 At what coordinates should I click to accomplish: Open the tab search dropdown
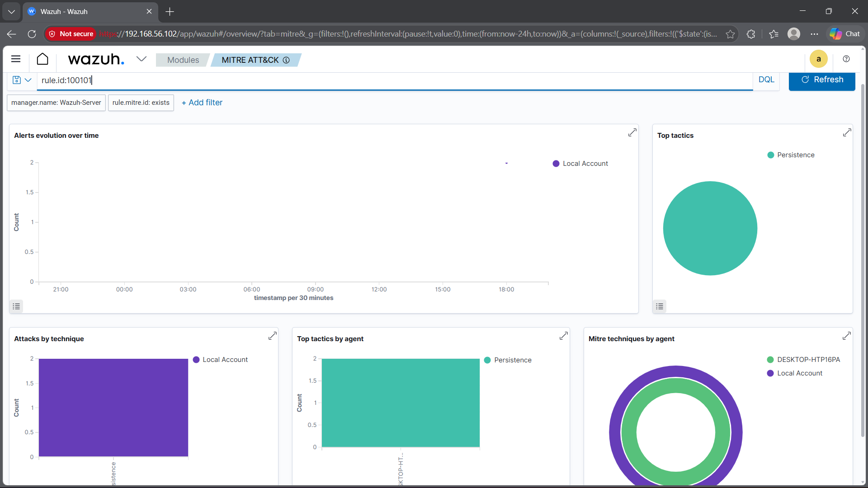click(x=11, y=12)
